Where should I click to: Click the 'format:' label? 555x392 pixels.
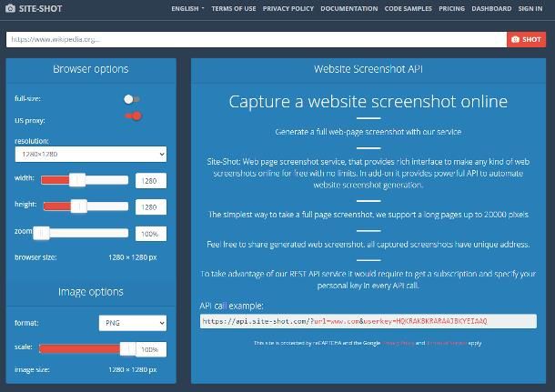click(26, 323)
